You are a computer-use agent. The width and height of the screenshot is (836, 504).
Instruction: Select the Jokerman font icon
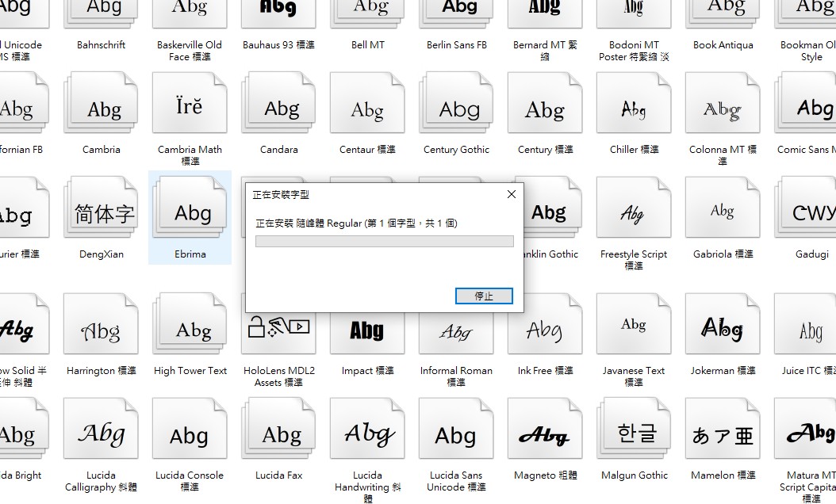[x=723, y=323]
